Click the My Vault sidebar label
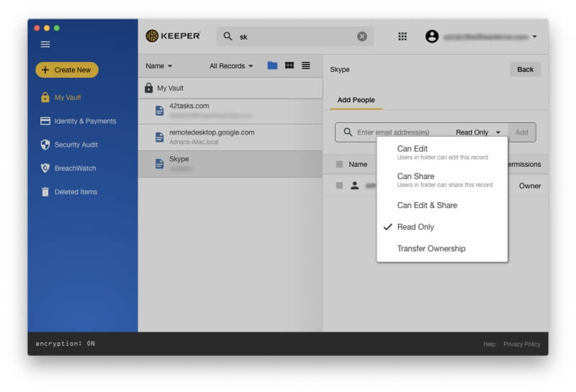 (68, 98)
